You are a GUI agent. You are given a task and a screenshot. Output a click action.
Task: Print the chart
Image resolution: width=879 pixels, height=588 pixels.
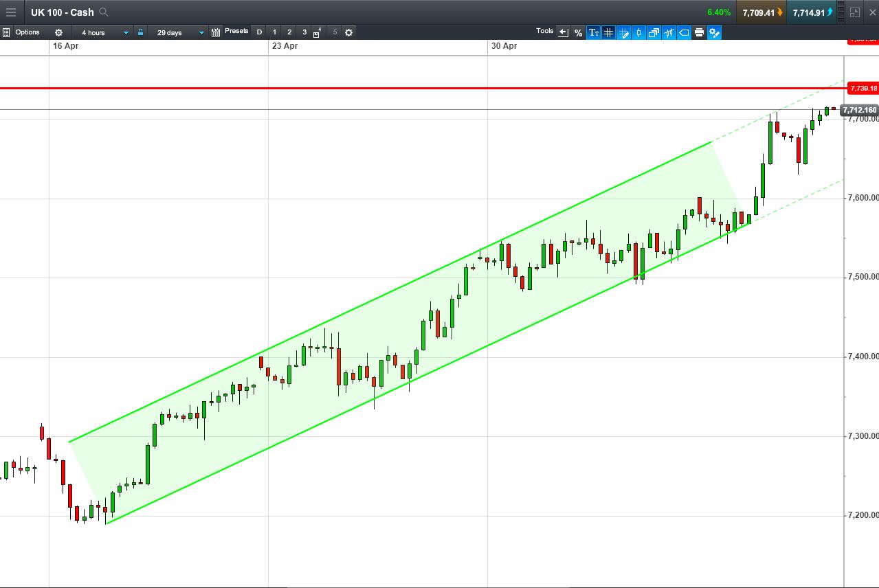pyautogui.click(x=699, y=32)
